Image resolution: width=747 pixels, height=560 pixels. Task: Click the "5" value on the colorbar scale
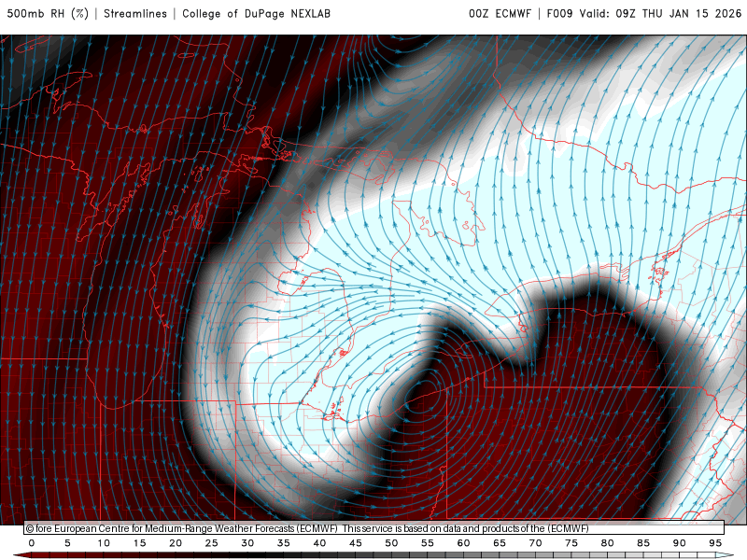[x=67, y=543]
